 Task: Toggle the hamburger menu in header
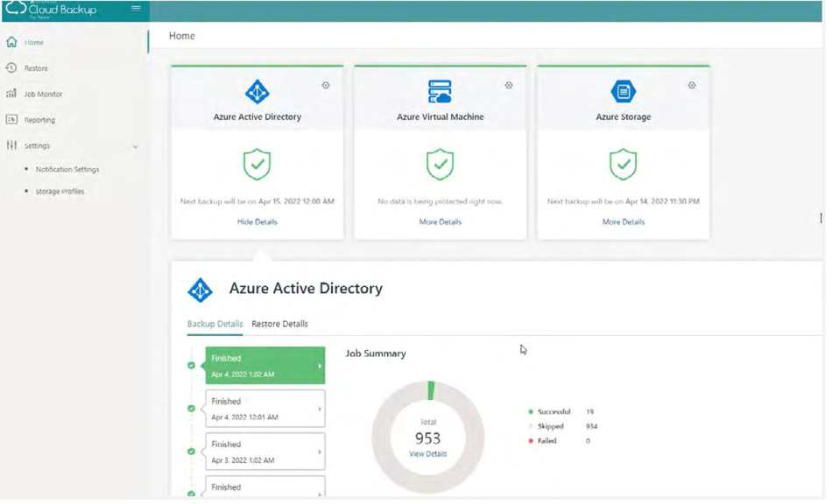[137, 8]
